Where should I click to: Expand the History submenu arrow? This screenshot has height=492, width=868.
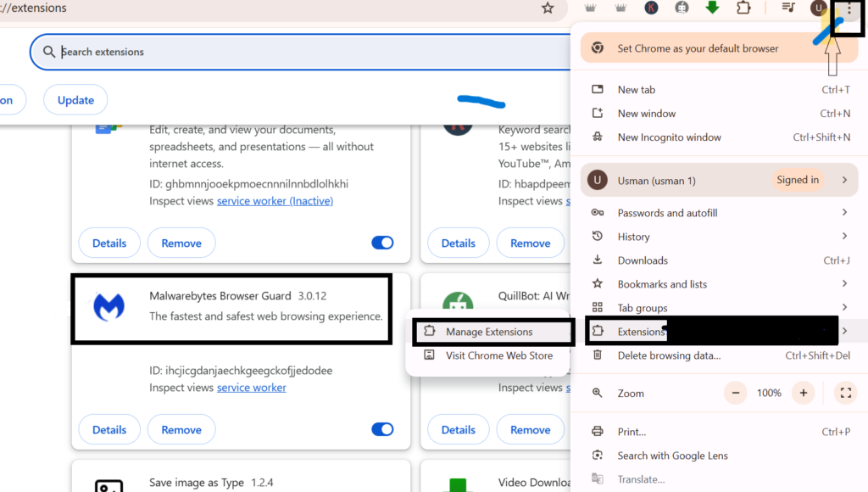(844, 236)
